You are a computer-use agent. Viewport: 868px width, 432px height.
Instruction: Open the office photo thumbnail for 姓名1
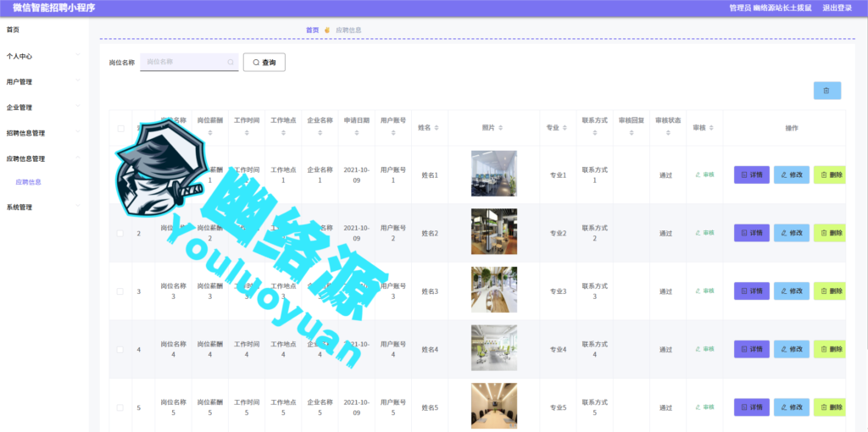[x=494, y=174]
